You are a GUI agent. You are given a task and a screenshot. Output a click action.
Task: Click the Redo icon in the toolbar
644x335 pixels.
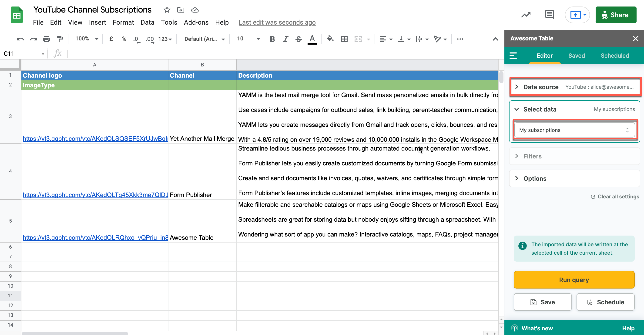[34, 39]
